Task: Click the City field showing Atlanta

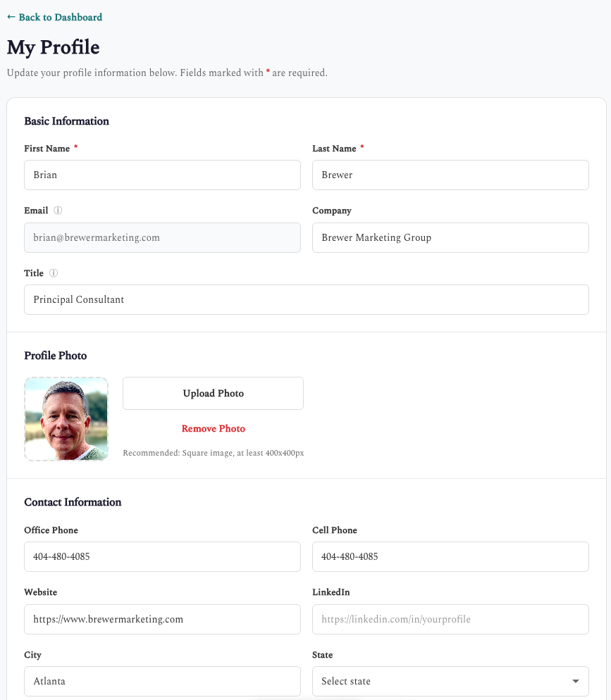Action: point(162,681)
